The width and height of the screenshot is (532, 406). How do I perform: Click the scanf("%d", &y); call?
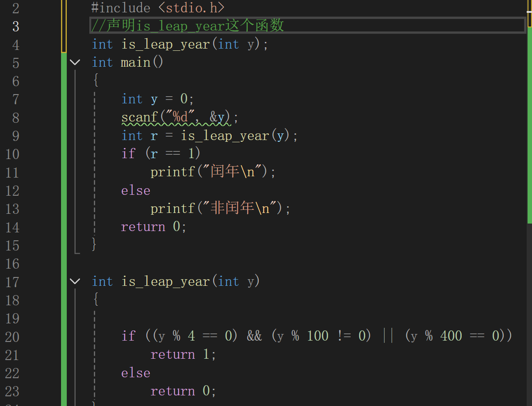point(180,118)
